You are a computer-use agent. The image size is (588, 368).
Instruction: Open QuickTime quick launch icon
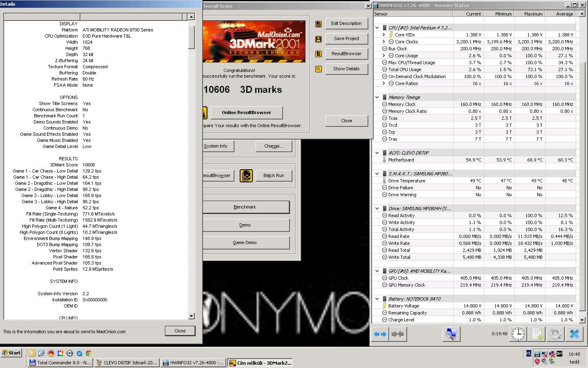tap(79, 353)
